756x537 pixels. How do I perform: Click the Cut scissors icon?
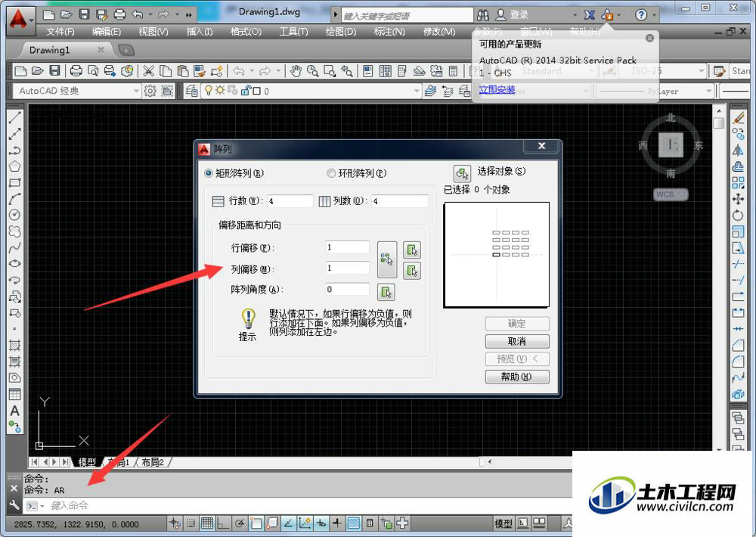148,71
